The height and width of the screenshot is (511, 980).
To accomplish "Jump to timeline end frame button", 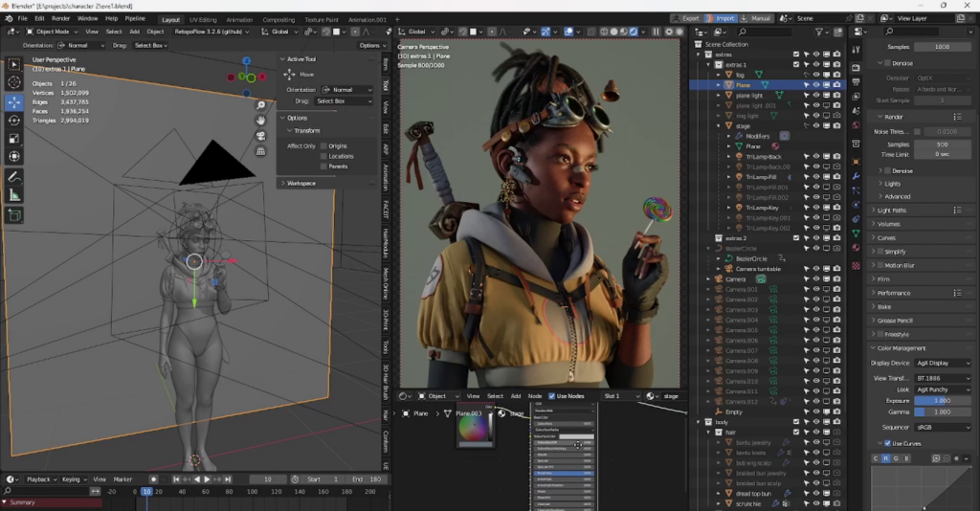I will coord(228,479).
